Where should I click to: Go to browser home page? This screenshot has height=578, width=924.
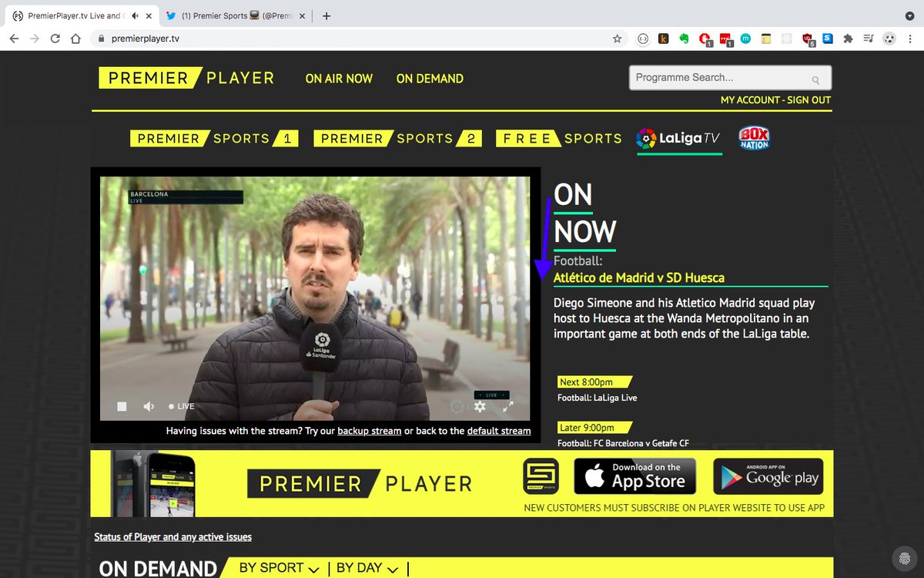click(x=75, y=39)
